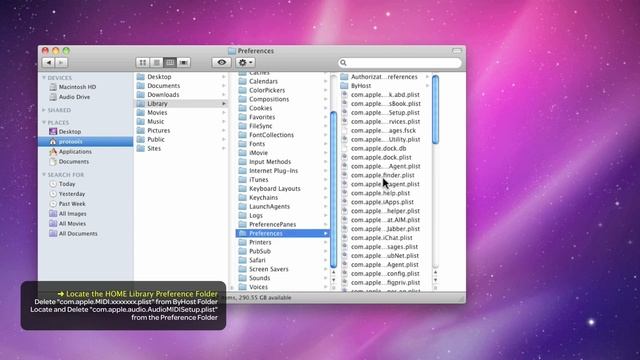Screen dimensions: 640x360
Task: Select the Downloads folder in first column
Action: (181, 95)
